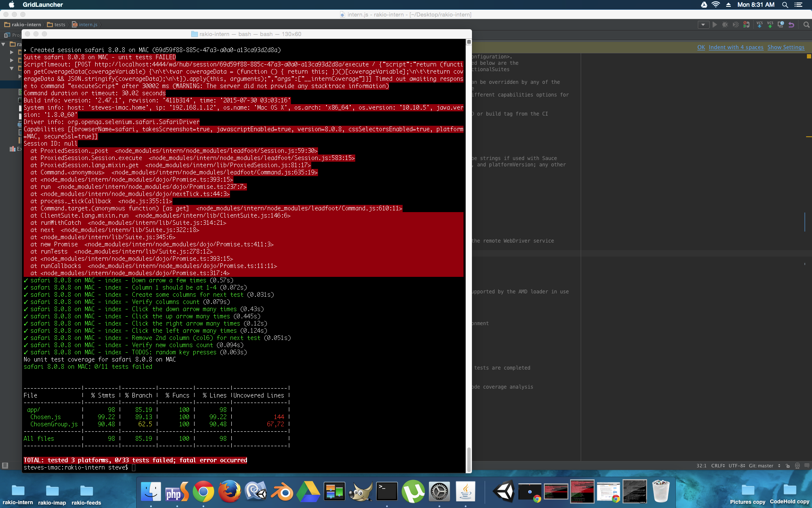Expand the second collapsed folder in project tree
812x508 pixels.
(12, 60)
